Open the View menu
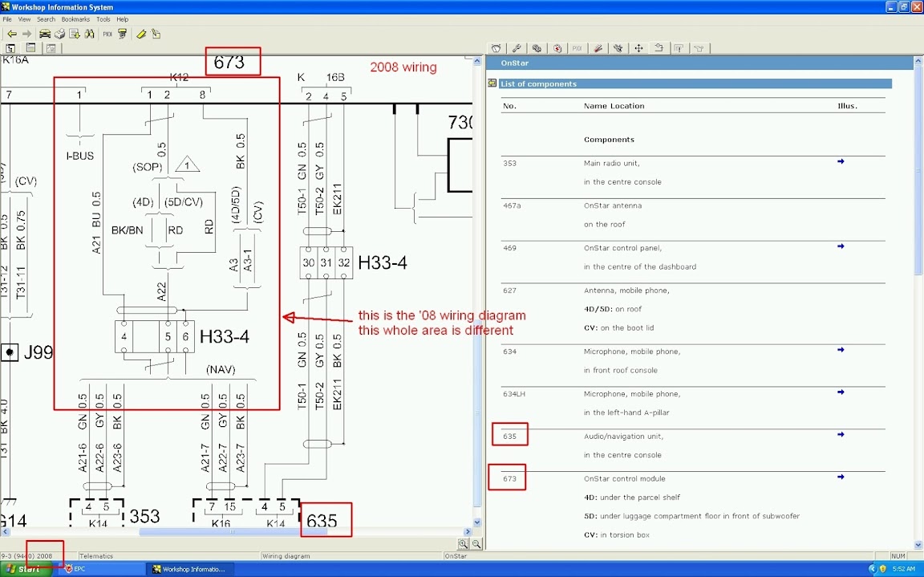 tap(24, 19)
